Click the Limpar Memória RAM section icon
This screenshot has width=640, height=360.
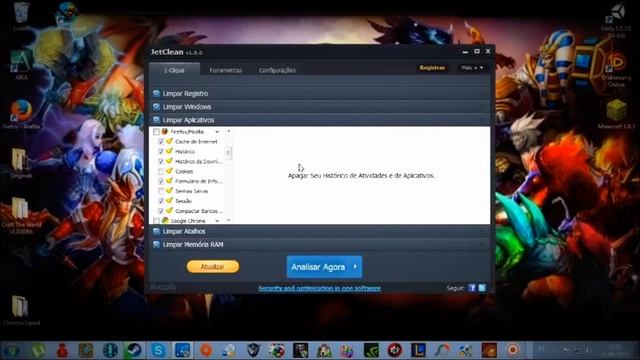(156, 244)
